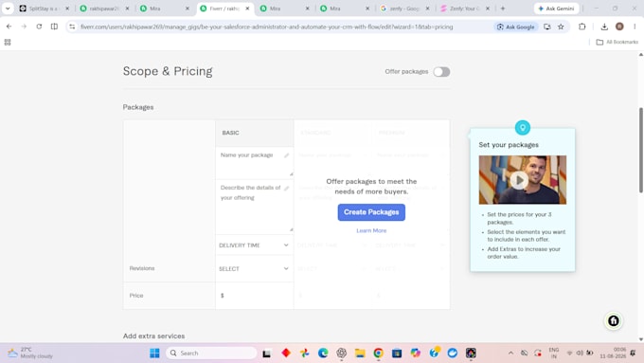Viewport: 644px width, 363px height.
Task: Open Microsoft Edge from taskbar
Action: [x=323, y=353]
